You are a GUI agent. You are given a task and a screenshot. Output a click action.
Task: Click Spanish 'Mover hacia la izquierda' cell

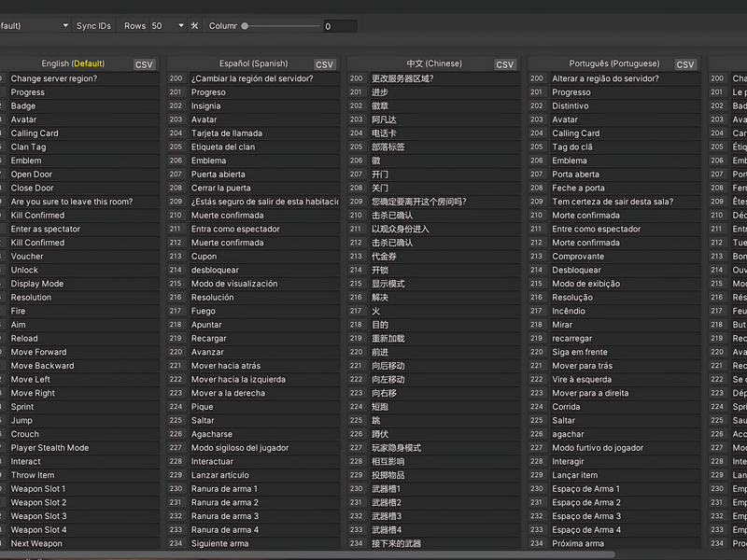click(x=264, y=380)
